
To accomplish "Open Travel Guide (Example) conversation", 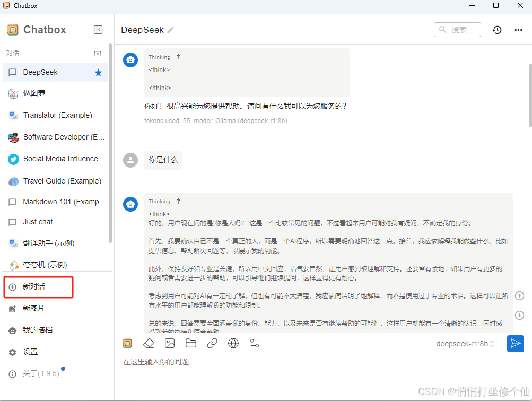I will (55, 181).
